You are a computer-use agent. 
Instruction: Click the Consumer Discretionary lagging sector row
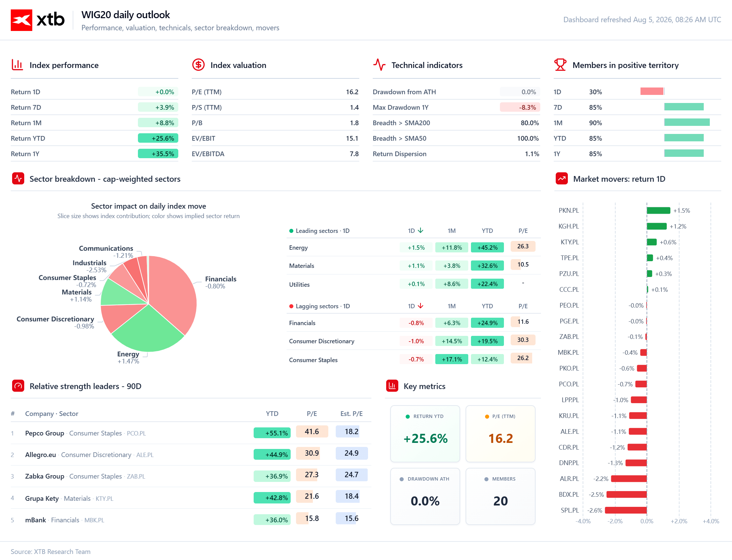point(413,341)
